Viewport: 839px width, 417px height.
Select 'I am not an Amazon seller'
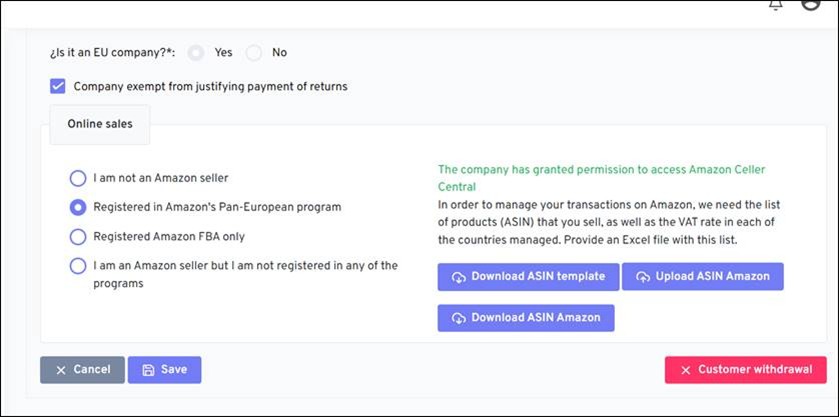(78, 178)
